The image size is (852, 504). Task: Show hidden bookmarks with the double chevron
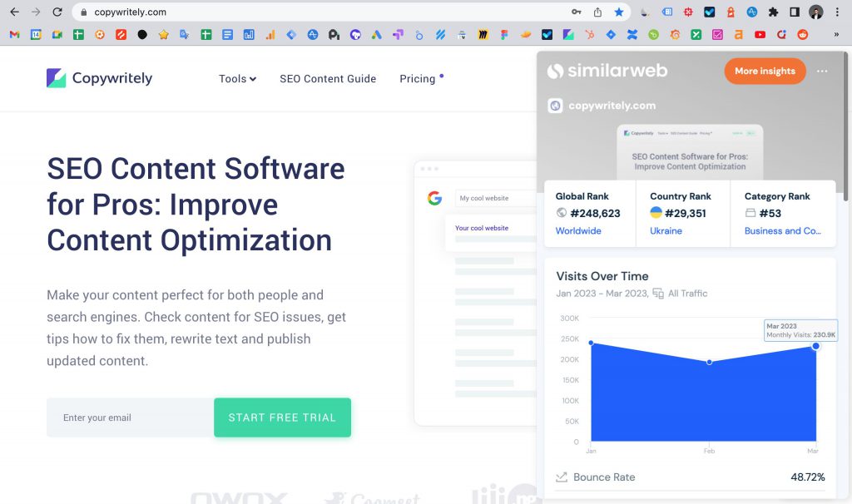(836, 35)
